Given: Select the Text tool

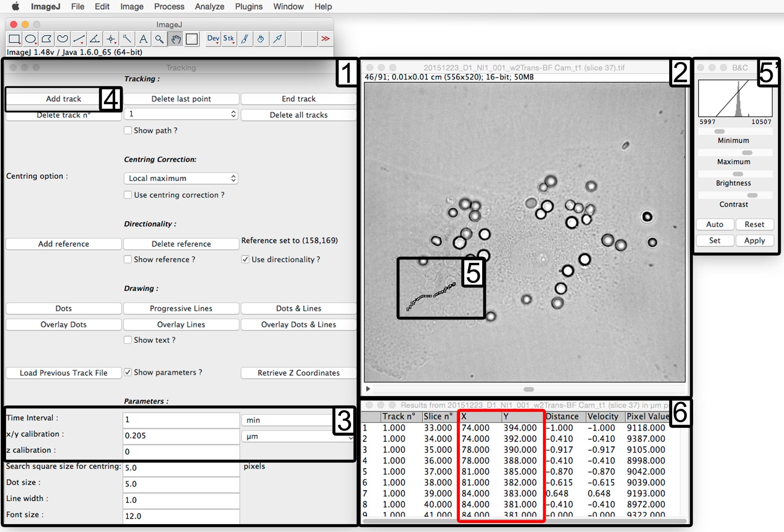Looking at the screenshot, I should tap(143, 39).
